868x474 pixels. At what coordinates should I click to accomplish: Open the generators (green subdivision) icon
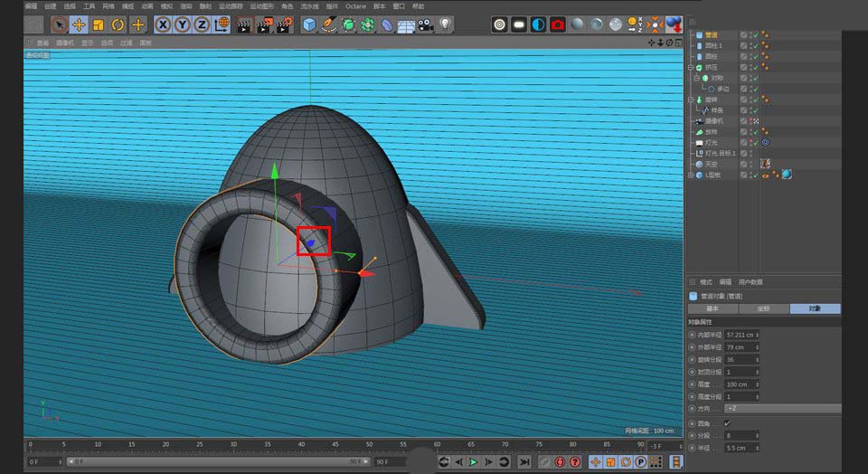(x=348, y=25)
